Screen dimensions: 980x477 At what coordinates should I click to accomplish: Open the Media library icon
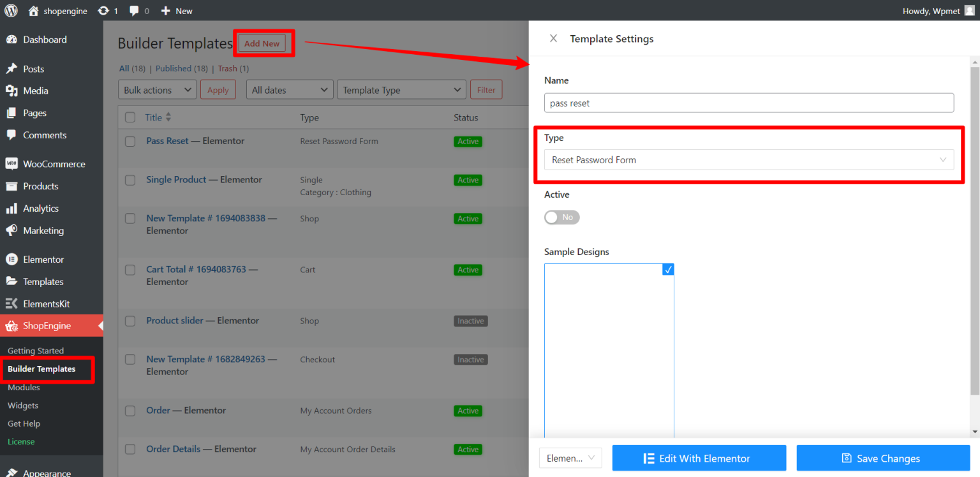pyautogui.click(x=11, y=91)
